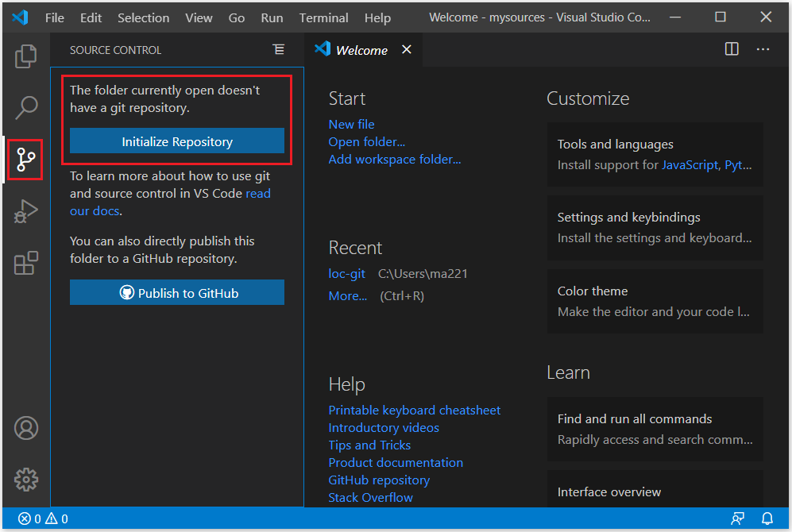Open the Stack Overflow link

click(x=370, y=498)
